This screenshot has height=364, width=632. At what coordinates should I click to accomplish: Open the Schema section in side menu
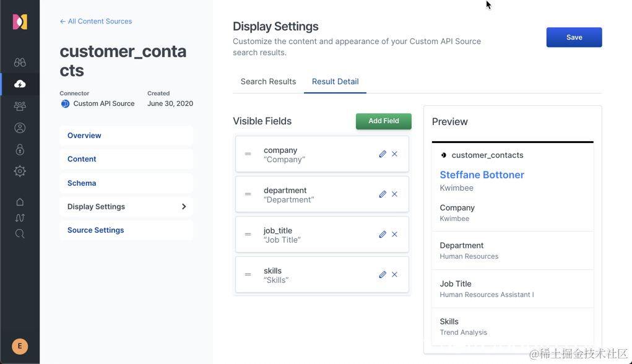[82, 183]
